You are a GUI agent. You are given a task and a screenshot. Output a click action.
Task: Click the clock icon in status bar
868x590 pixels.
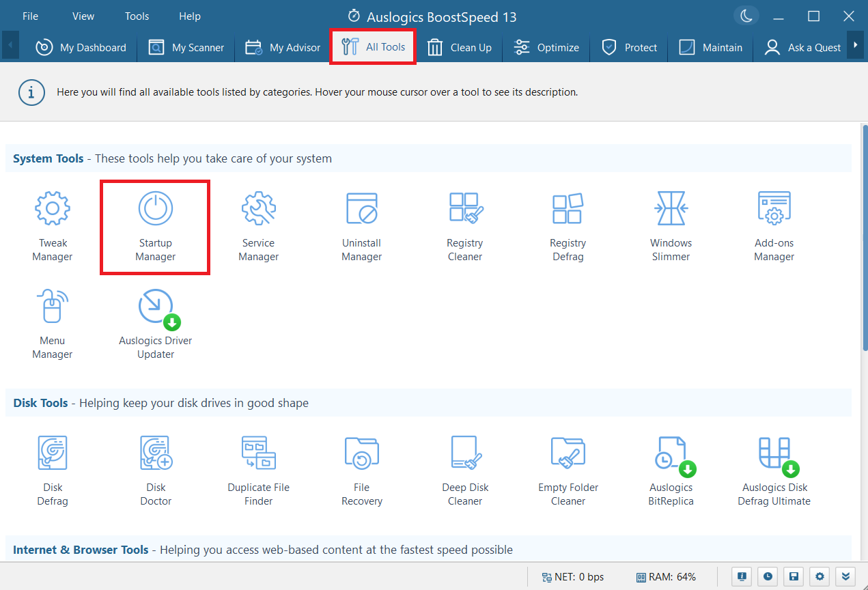768,576
